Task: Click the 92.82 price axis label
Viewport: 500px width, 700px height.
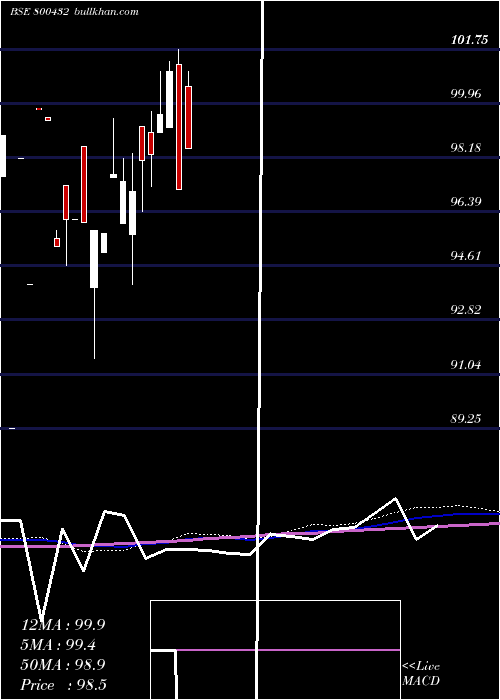Action: [x=466, y=310]
